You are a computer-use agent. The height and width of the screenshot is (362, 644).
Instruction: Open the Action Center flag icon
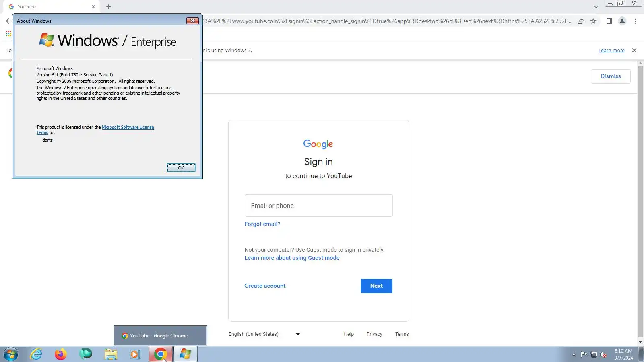tap(584, 354)
